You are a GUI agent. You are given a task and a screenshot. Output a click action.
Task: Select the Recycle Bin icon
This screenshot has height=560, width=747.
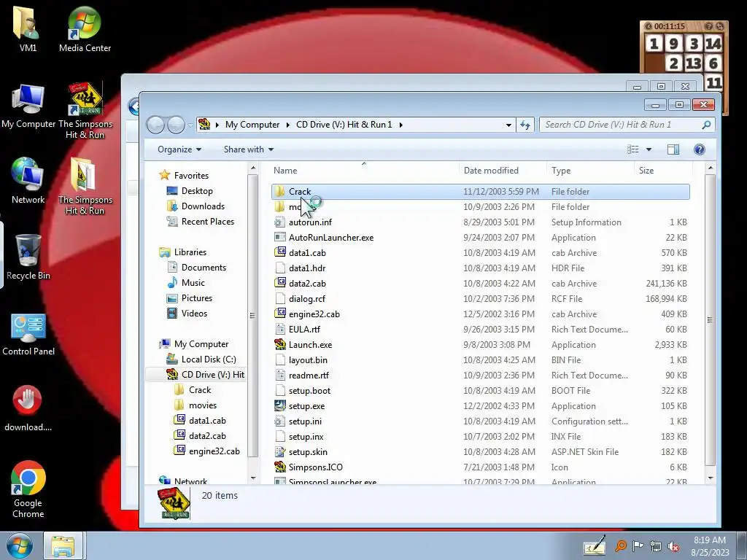click(x=28, y=257)
